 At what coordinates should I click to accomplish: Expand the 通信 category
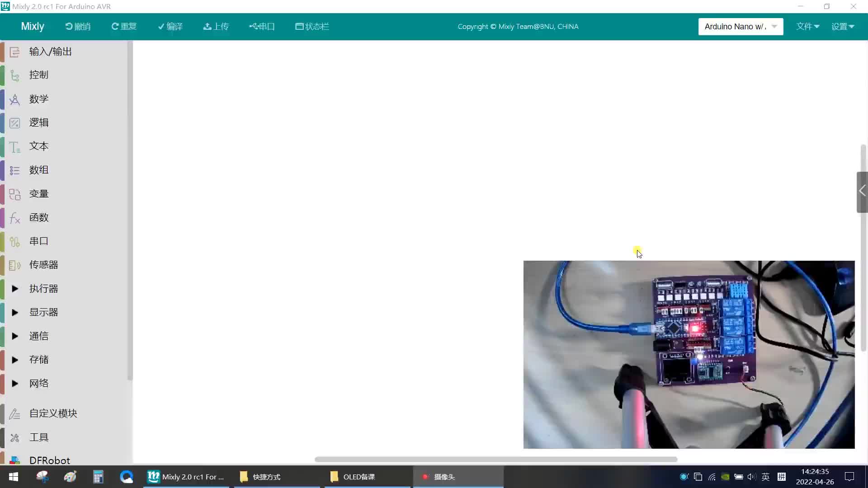pyautogui.click(x=15, y=336)
